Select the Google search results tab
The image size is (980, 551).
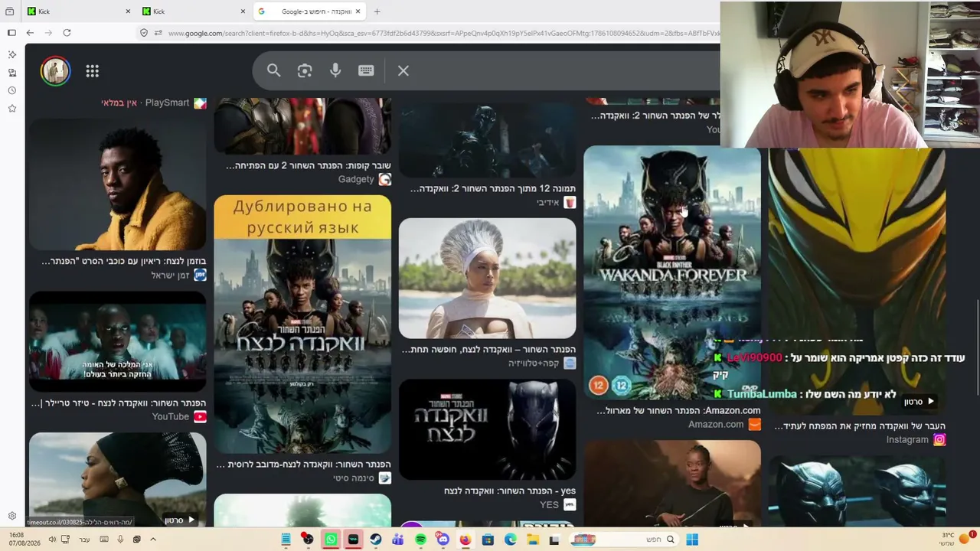(309, 11)
